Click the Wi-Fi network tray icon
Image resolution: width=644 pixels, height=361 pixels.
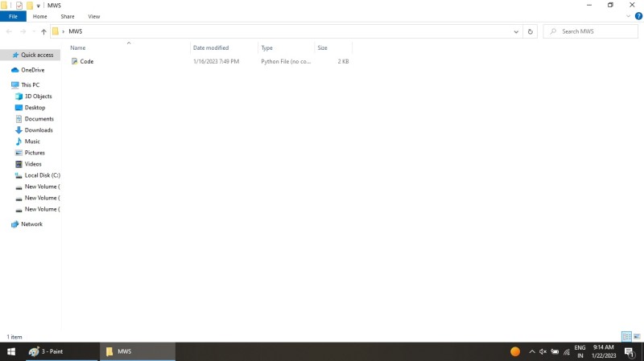[x=567, y=351]
